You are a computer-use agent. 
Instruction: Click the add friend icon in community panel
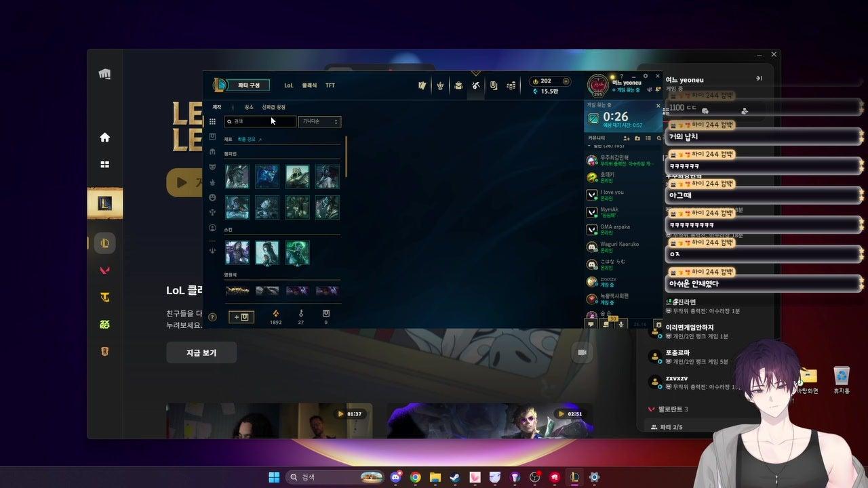pyautogui.click(x=626, y=138)
